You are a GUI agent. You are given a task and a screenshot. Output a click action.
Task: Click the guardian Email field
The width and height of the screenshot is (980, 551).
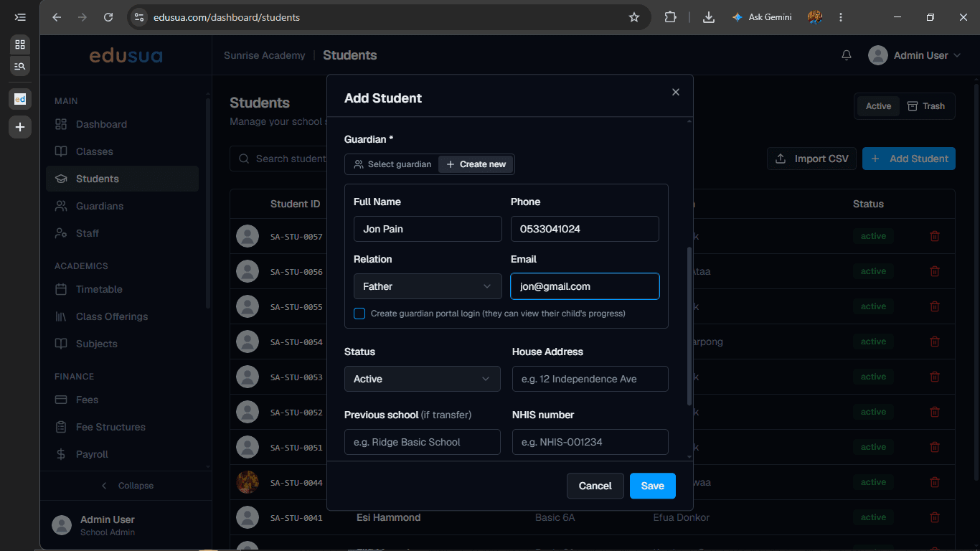pos(585,286)
